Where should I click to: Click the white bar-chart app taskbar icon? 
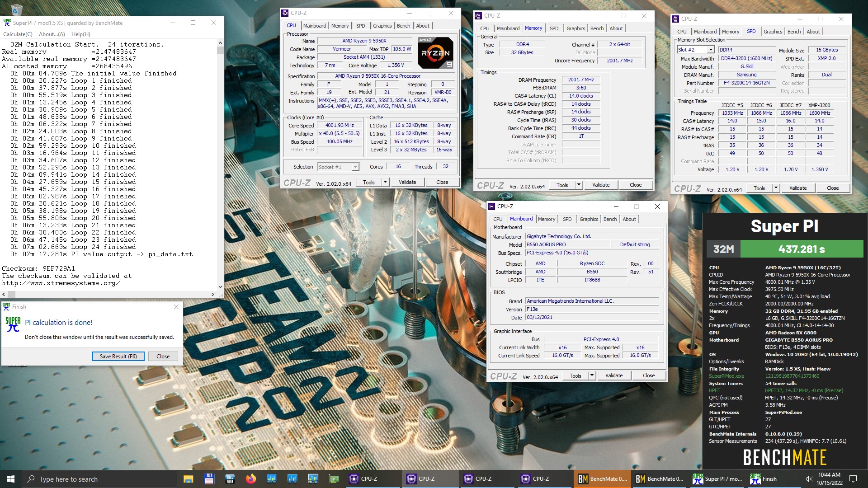230,479
